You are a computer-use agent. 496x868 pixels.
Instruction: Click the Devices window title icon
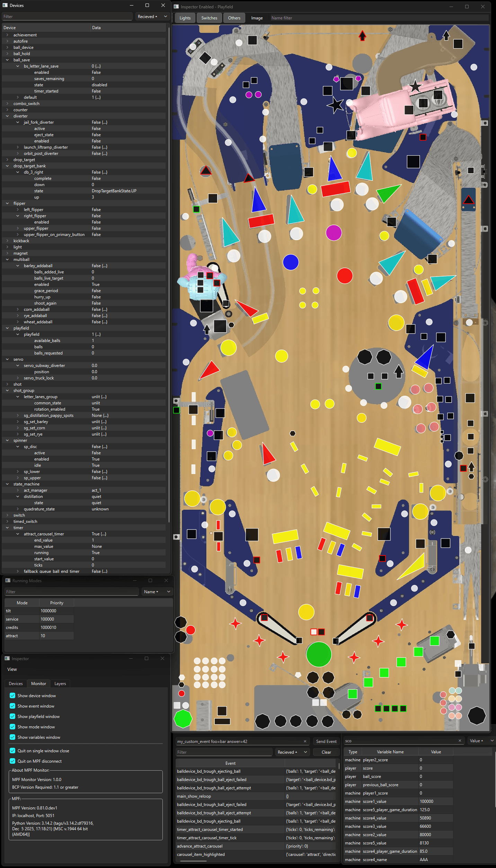pyautogui.click(x=5, y=5)
